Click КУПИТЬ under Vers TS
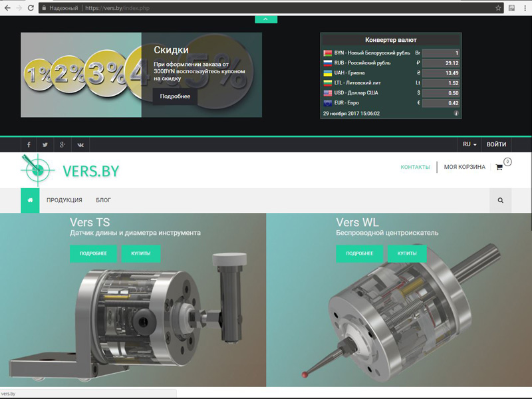 tap(141, 253)
